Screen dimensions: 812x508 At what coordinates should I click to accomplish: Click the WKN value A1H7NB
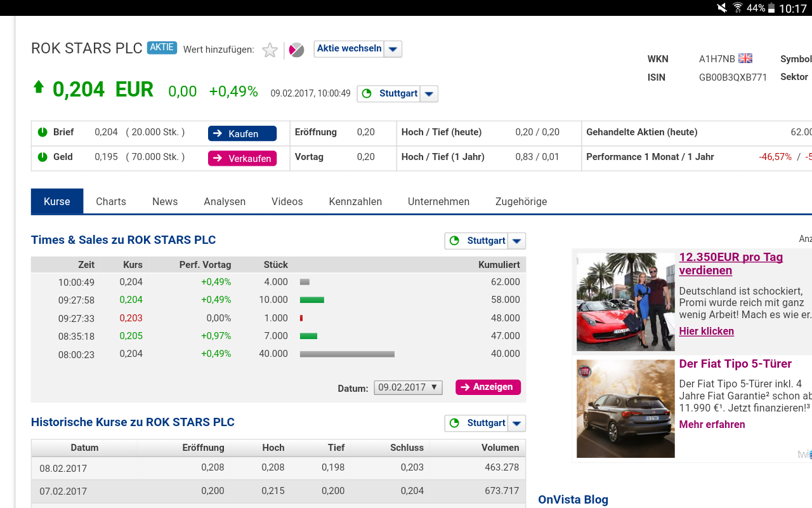(x=717, y=59)
